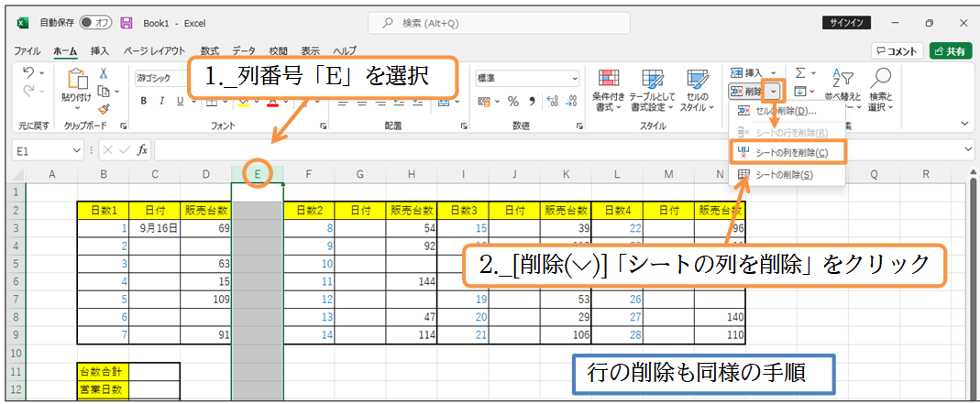
Task: Open number format (標準) combo box
Action: pyautogui.click(x=527, y=79)
